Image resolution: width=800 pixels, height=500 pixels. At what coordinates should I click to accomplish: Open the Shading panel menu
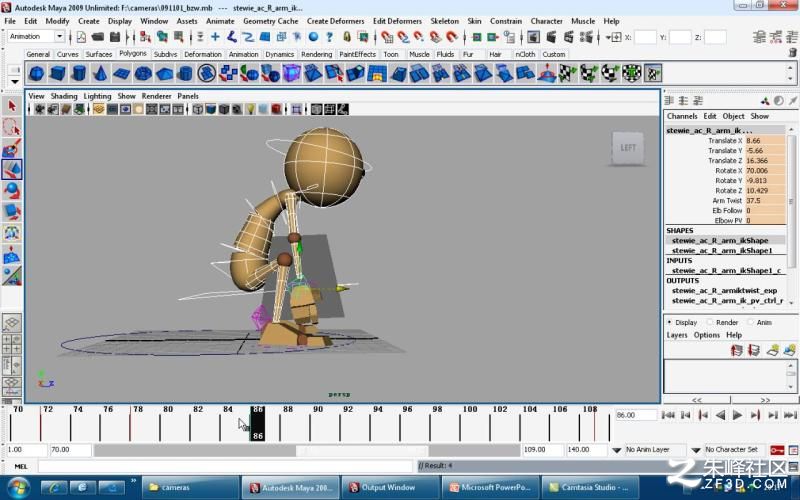pos(64,96)
